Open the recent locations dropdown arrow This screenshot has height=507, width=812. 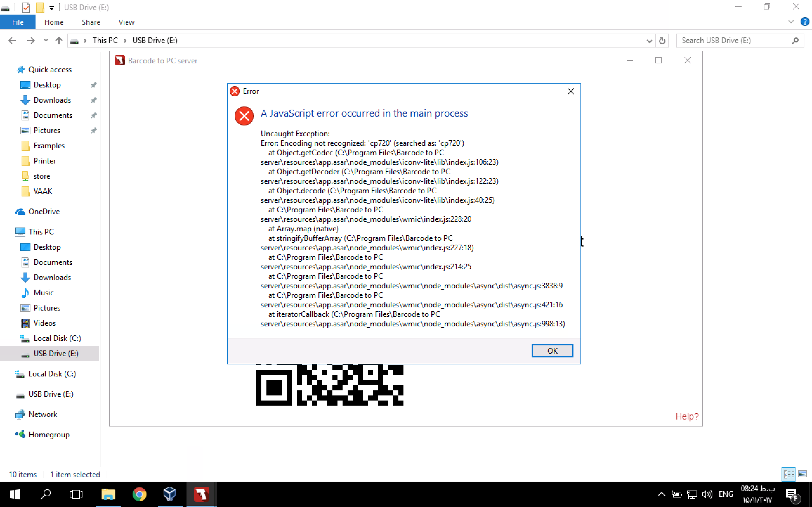pos(46,41)
